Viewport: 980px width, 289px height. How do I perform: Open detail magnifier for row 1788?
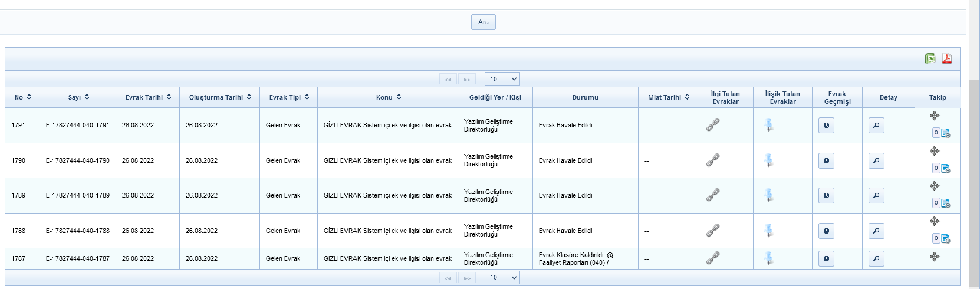pos(876,231)
